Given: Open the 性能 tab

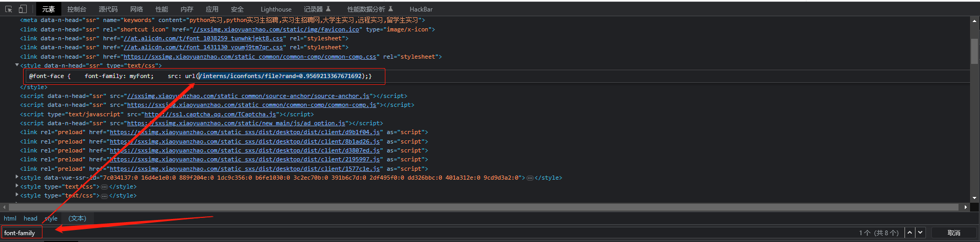Looking at the screenshot, I should coord(161,9).
